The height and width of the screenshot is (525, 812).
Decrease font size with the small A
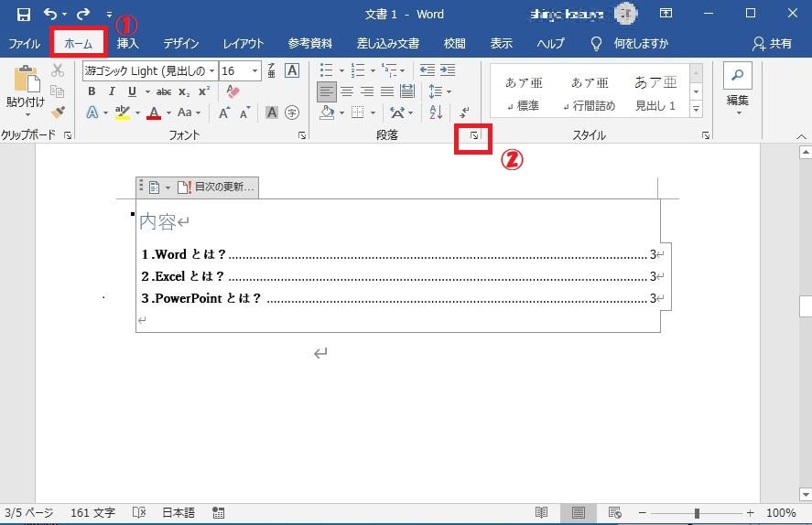click(245, 112)
